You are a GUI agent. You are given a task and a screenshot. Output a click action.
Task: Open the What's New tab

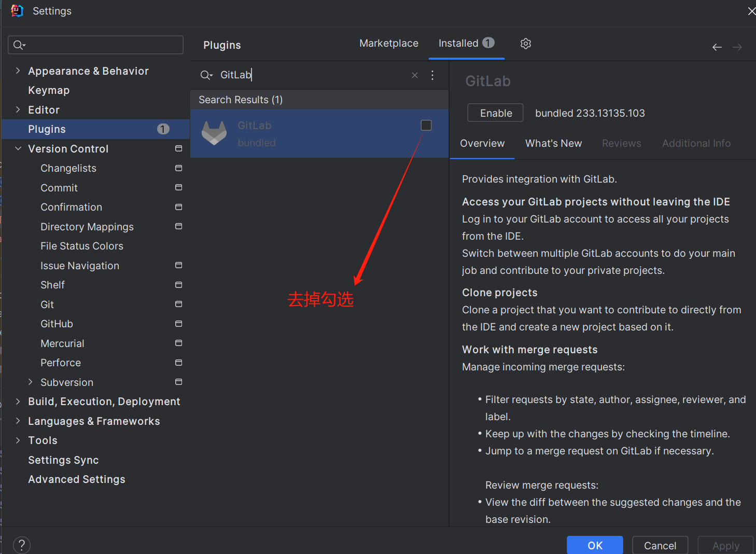(553, 144)
